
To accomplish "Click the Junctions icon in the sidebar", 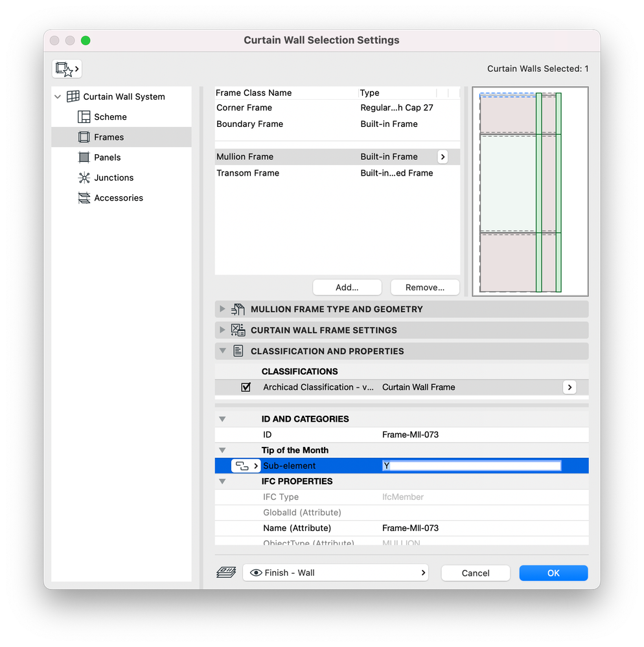I will [x=84, y=177].
